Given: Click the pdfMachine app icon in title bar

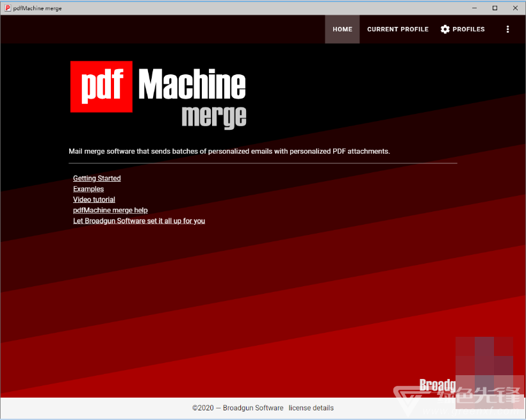Looking at the screenshot, I should [x=7, y=8].
